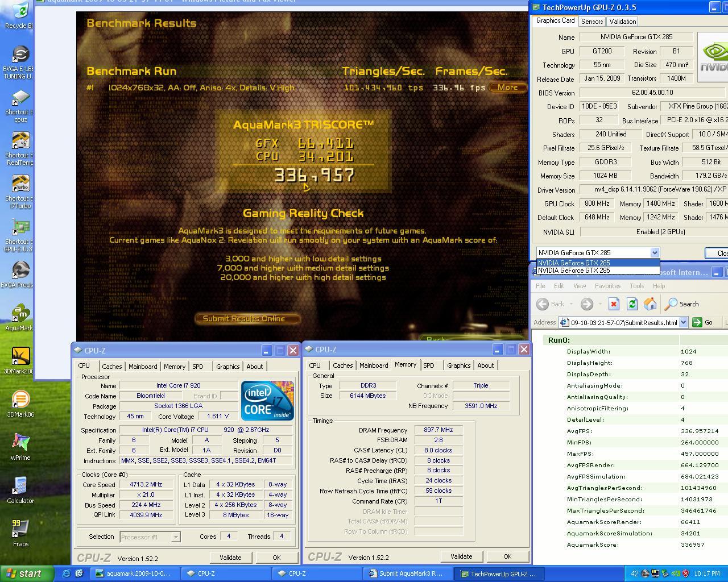Switch to Sensors tab in GPU-Z
The height and width of the screenshot is (582, 728).
point(591,21)
